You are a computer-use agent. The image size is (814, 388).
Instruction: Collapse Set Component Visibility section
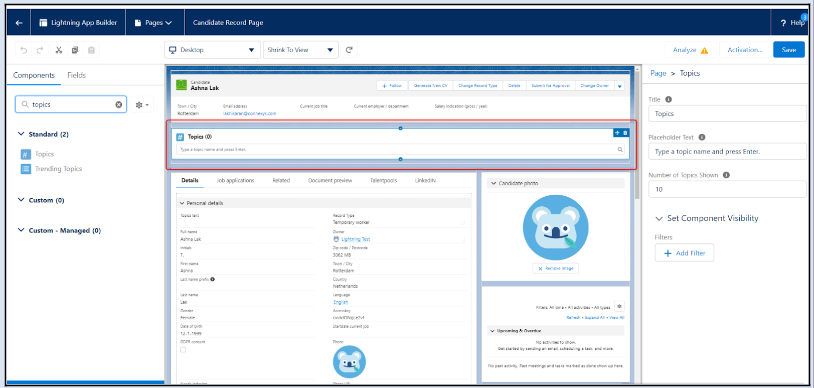coord(707,218)
